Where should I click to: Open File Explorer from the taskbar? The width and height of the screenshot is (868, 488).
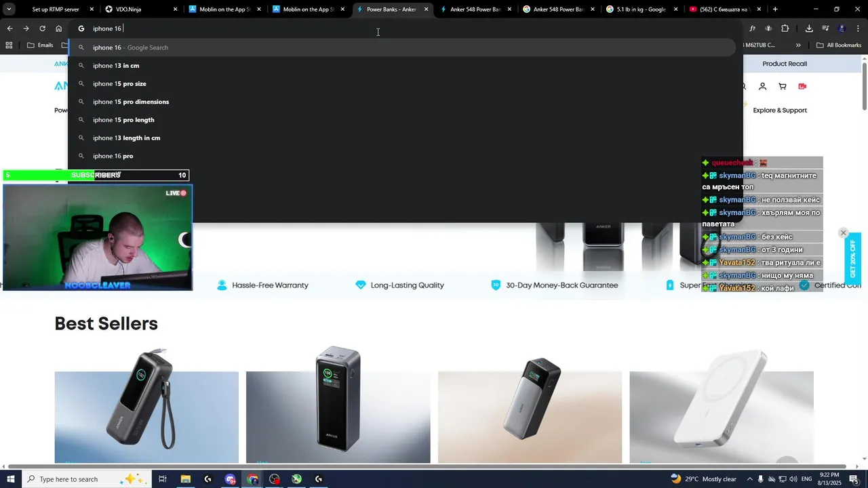(185, 479)
